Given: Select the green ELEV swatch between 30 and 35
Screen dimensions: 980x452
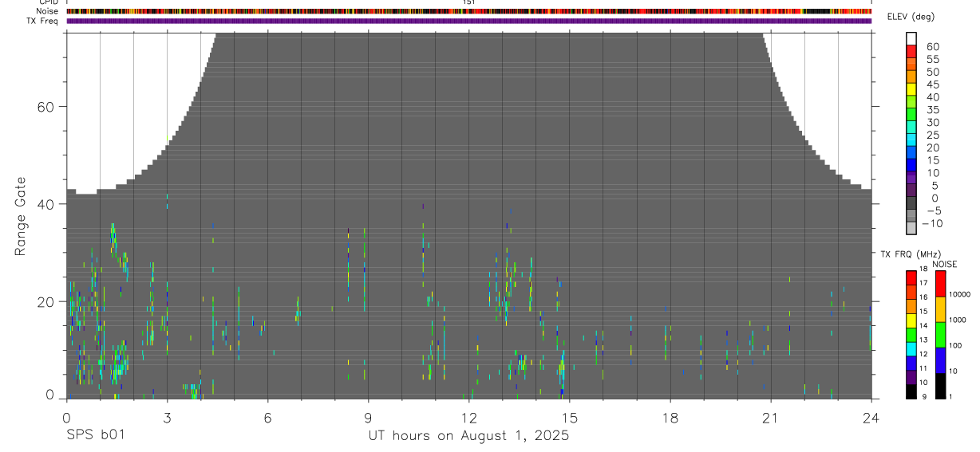Looking at the screenshot, I should 911,114.
